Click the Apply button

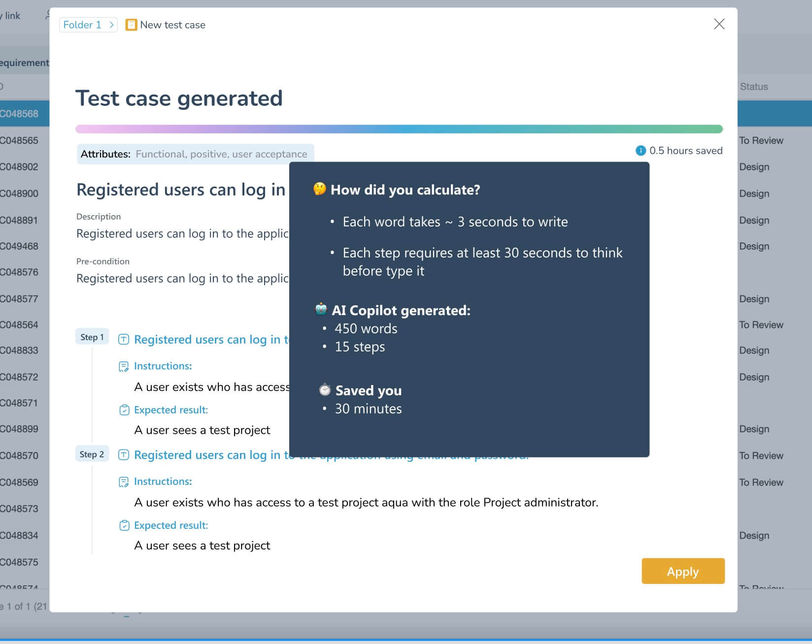683,571
